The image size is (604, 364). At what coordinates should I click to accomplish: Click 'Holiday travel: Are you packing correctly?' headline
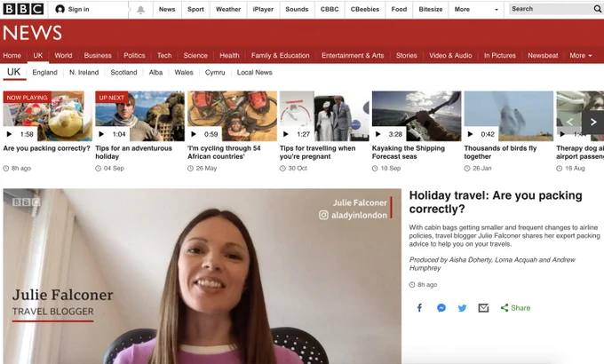pyautogui.click(x=496, y=202)
